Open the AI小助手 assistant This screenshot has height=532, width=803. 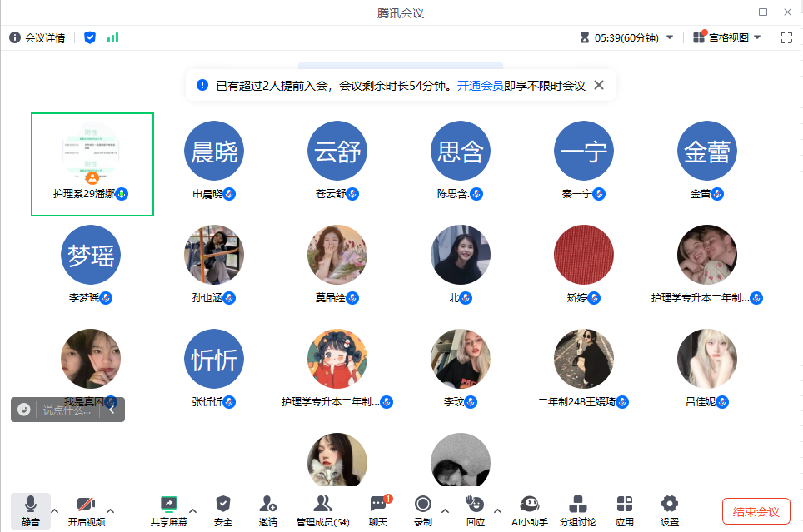click(x=529, y=509)
